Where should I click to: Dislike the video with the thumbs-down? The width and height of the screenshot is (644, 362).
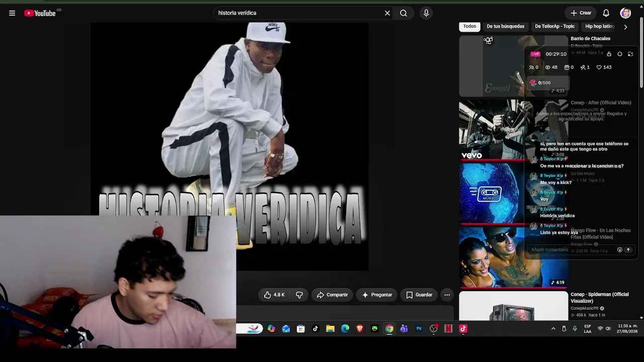tap(299, 295)
